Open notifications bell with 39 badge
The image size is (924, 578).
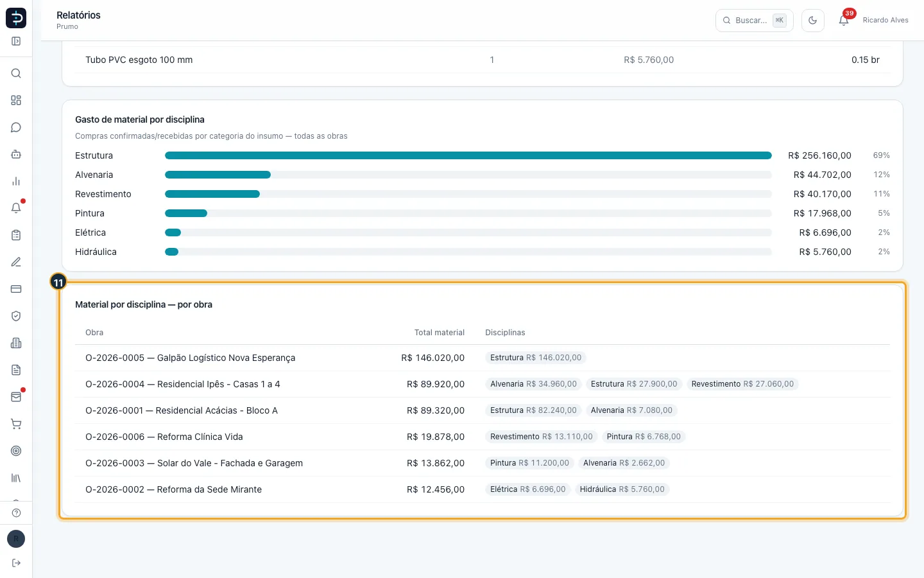click(844, 21)
